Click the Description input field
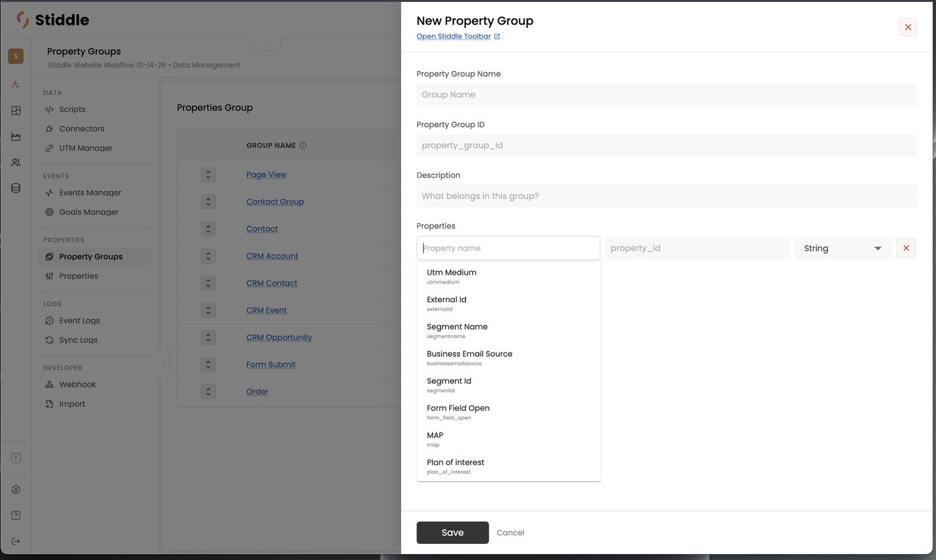Image resolution: width=936 pixels, height=560 pixels. tap(667, 196)
